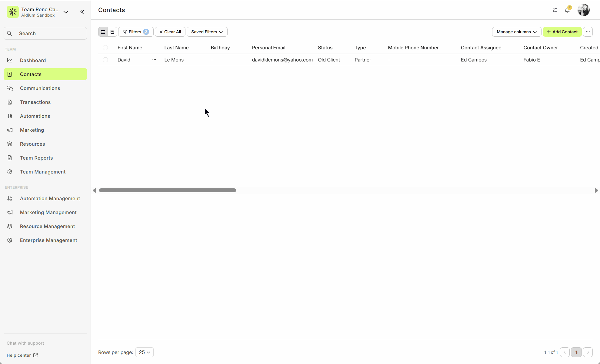Collapse the sidebar with double-chevron icon
Screen dimensions: 600x364
[x=82, y=12]
